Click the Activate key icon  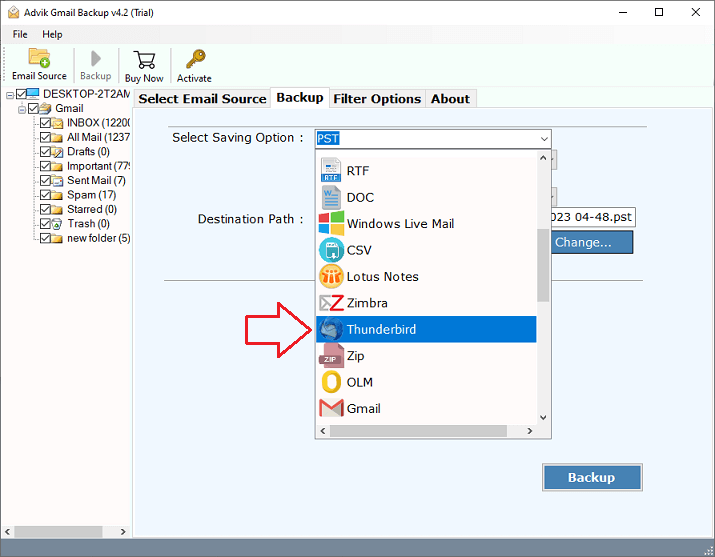click(196, 59)
